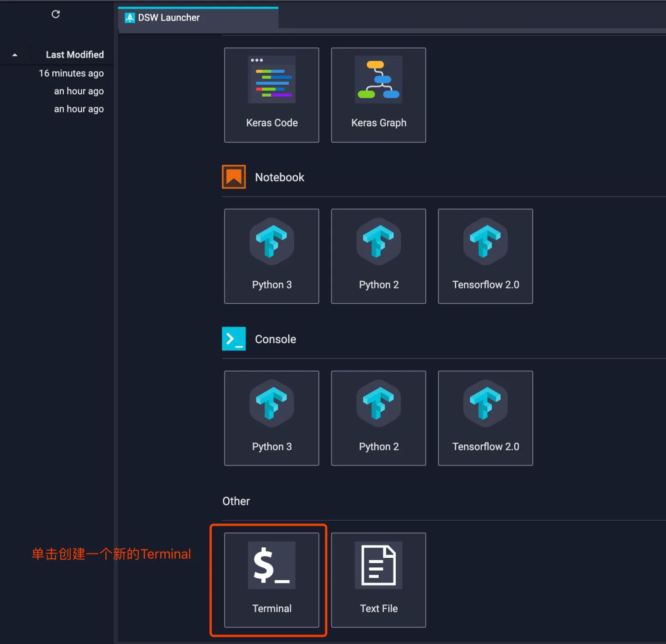The image size is (666, 644).
Task: Select the file modified 16 minutes ago
Action: pos(71,73)
